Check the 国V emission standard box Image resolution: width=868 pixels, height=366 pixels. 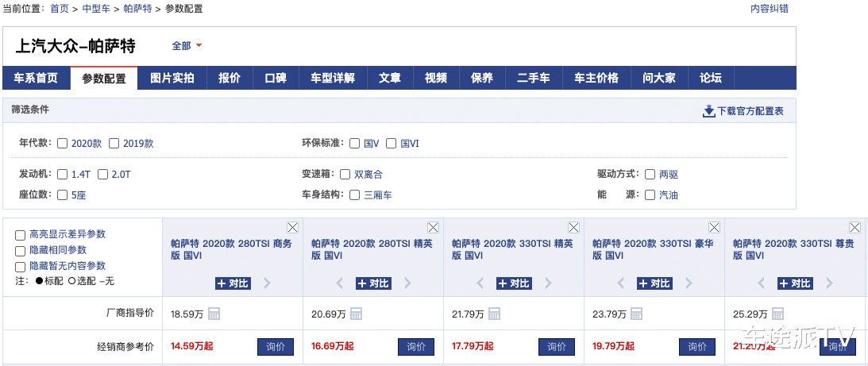point(354,144)
